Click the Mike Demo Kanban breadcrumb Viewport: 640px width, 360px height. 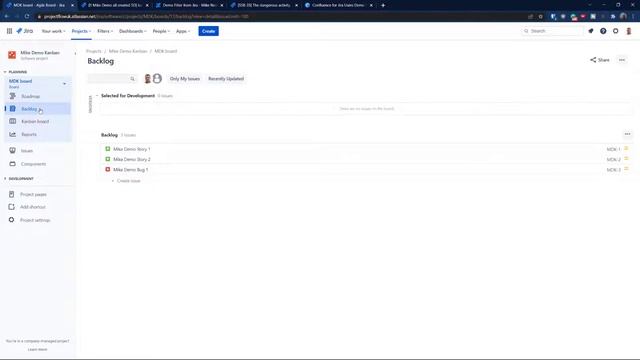[x=128, y=51]
